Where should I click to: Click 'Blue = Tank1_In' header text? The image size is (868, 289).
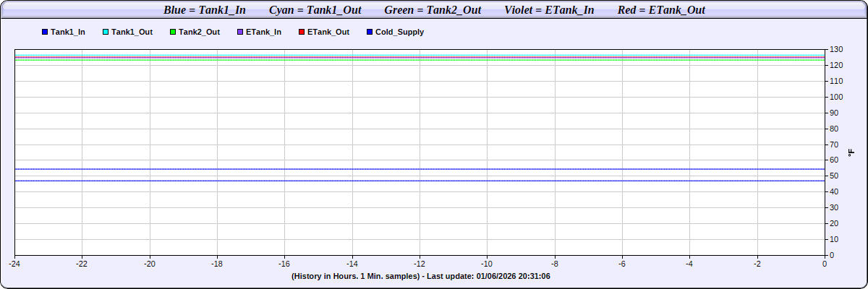click(x=205, y=10)
